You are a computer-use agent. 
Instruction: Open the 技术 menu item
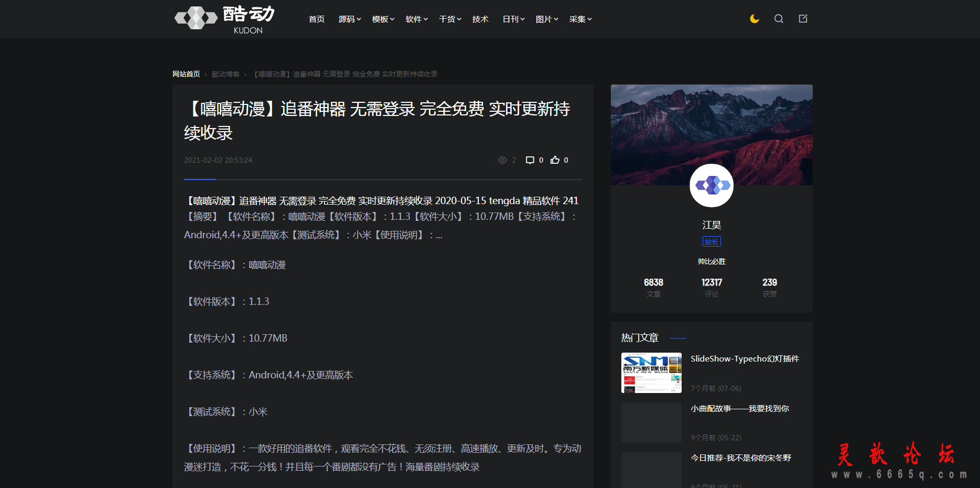coord(480,19)
